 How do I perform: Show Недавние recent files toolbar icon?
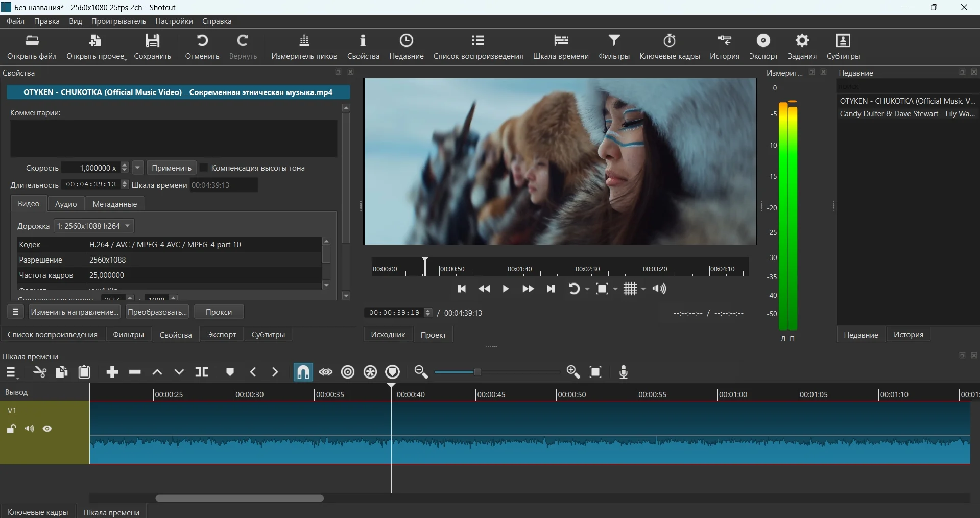407,47
